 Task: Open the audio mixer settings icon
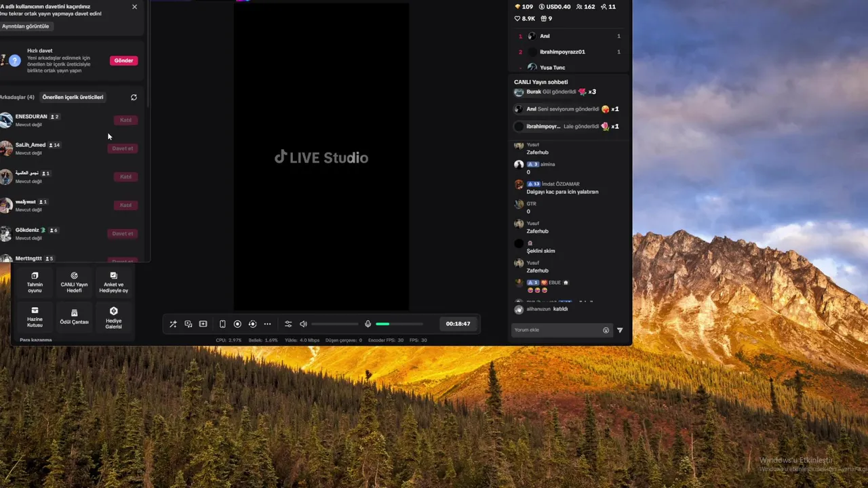click(x=288, y=324)
